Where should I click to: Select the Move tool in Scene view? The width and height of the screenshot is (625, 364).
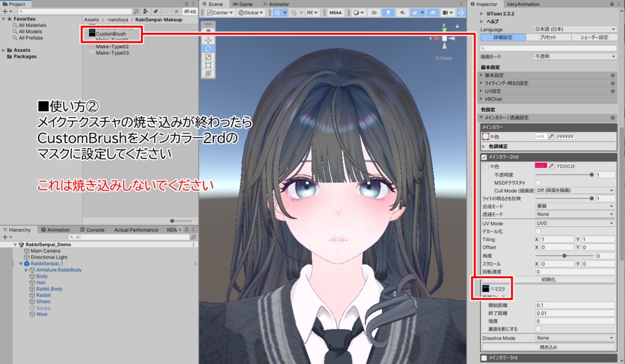tap(208, 40)
